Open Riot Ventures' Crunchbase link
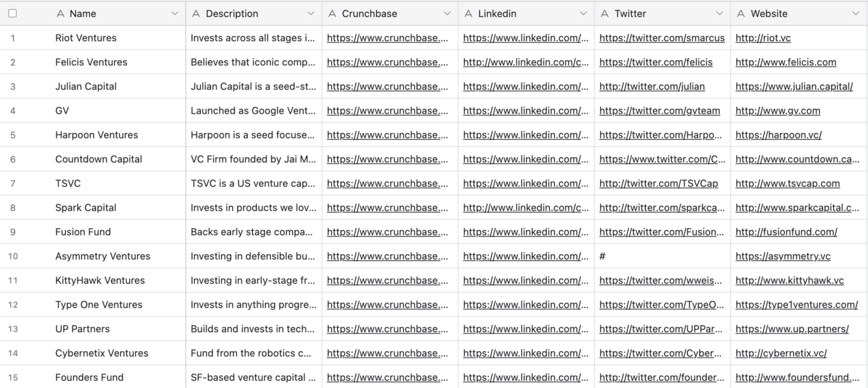The image size is (868, 388). point(388,38)
